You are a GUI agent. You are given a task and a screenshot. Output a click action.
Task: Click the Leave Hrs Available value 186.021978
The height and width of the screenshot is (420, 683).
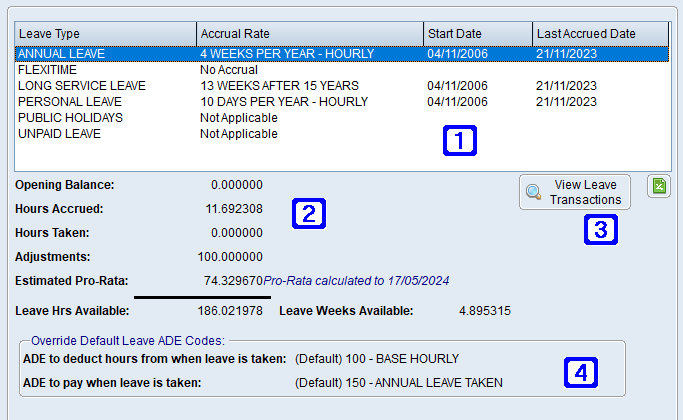click(230, 311)
